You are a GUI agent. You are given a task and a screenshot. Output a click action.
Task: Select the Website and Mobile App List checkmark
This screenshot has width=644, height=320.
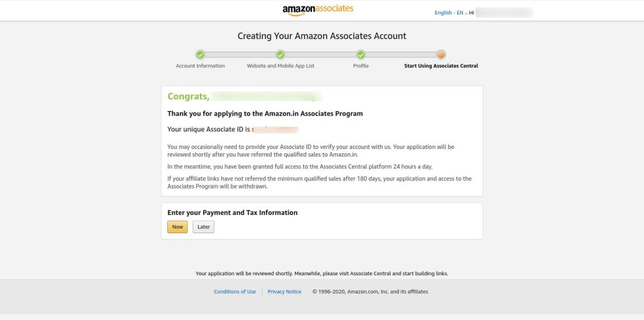[x=280, y=55]
